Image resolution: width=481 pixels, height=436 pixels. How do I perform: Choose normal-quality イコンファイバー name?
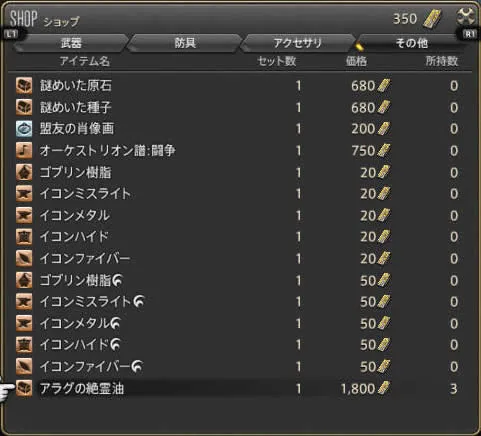pyautogui.click(x=85, y=258)
